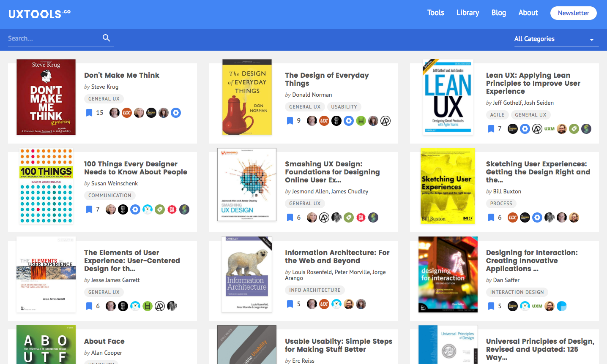
Task: Click the UXM avatar on Designing for Interaction card
Action: (537, 306)
